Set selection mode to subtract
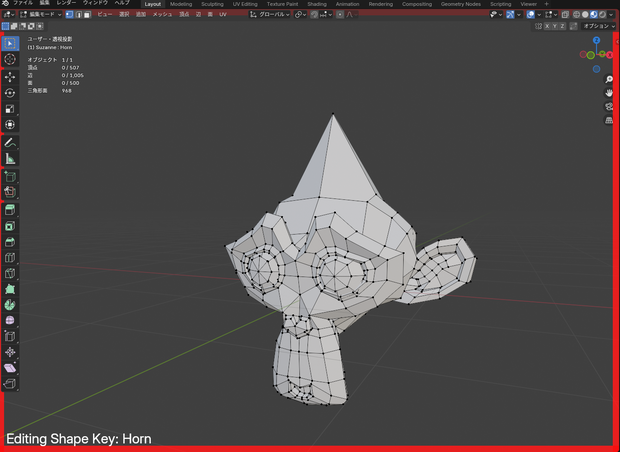This screenshot has height=452, width=620. pos(23,26)
